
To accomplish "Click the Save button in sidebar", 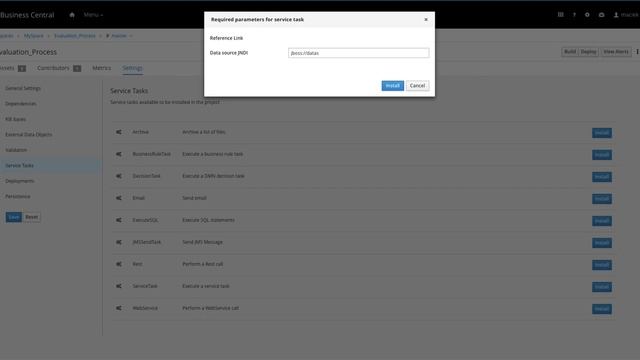I will pos(13,217).
